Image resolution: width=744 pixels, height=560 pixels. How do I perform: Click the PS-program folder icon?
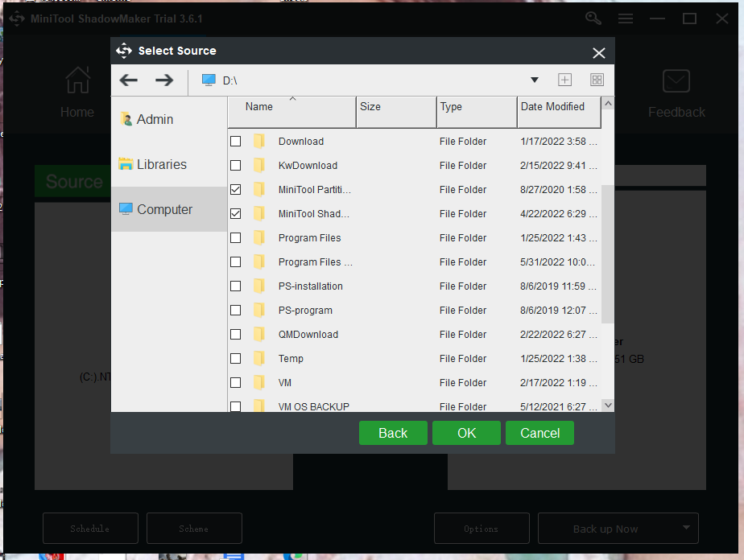(258, 311)
